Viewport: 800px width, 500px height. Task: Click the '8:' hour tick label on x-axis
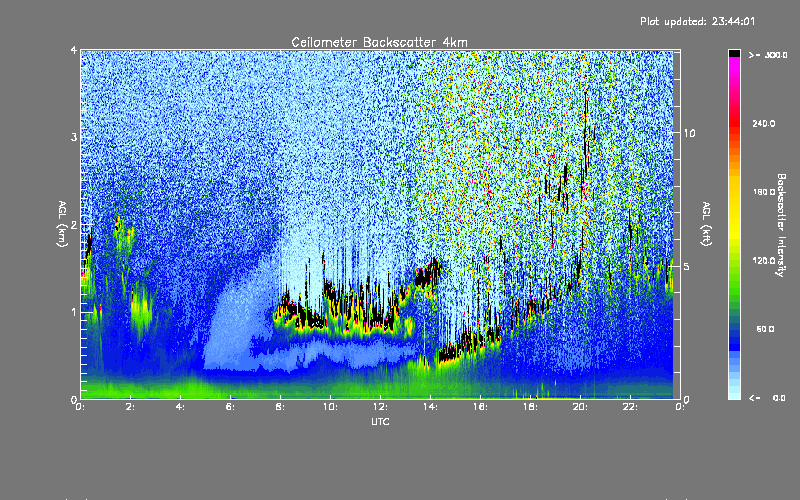click(280, 407)
